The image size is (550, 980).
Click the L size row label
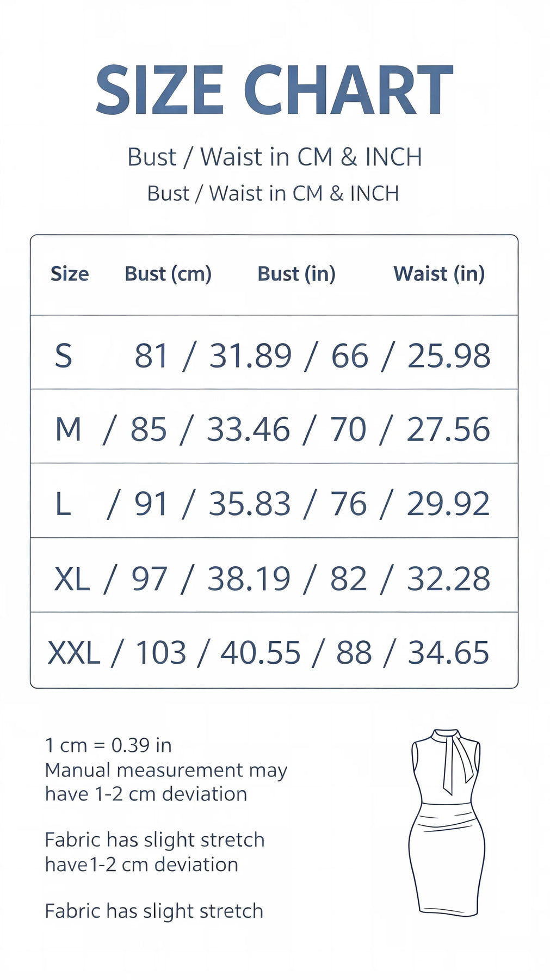tap(63, 504)
